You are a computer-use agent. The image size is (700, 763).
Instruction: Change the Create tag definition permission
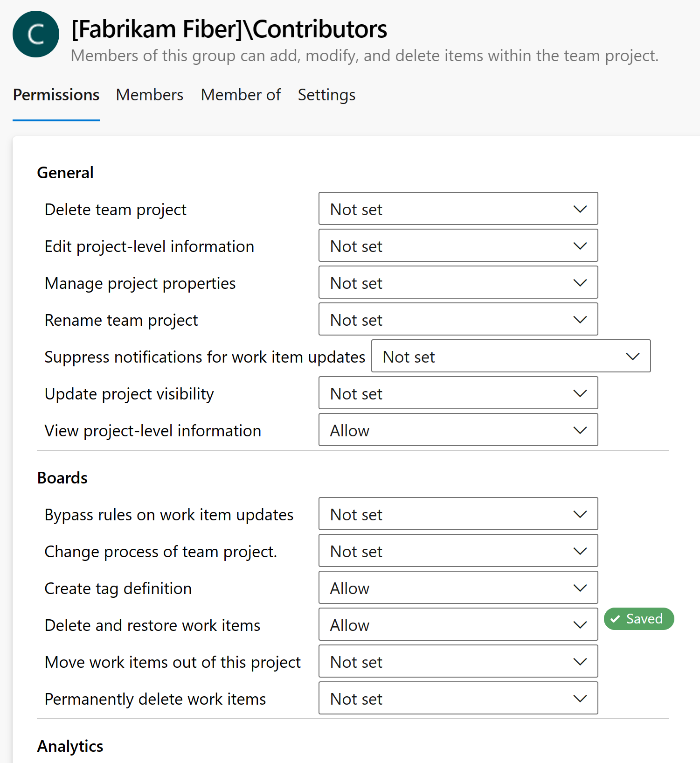pos(457,588)
